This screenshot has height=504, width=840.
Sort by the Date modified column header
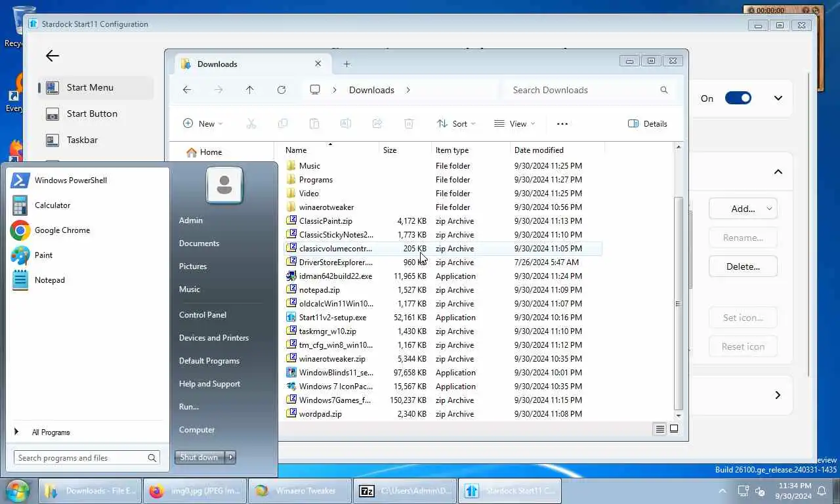(557, 150)
